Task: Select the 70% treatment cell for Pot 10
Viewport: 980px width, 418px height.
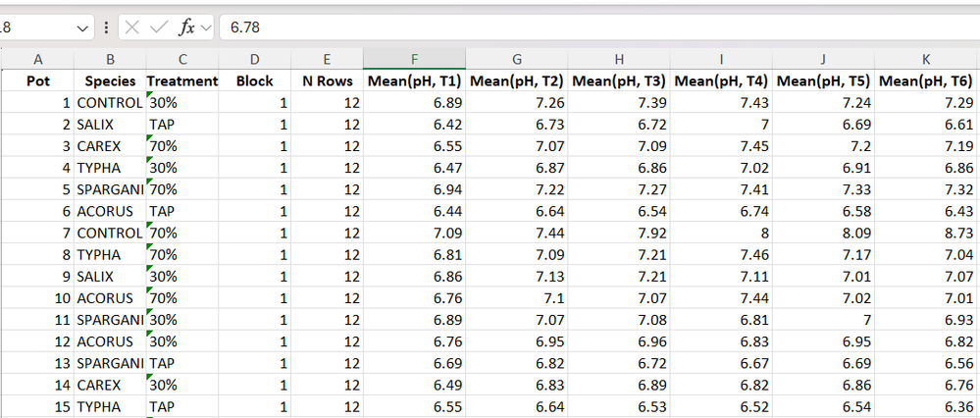Action: (182, 298)
